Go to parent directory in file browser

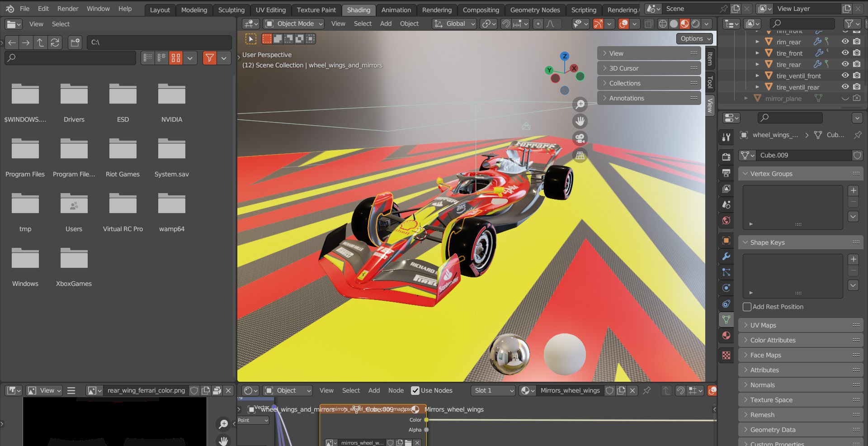tap(40, 43)
